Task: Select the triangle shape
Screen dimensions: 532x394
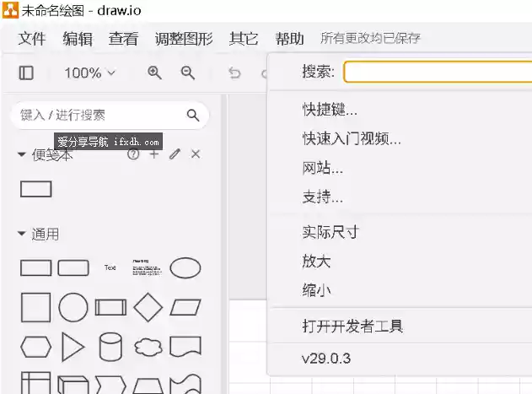Action: tap(73, 347)
